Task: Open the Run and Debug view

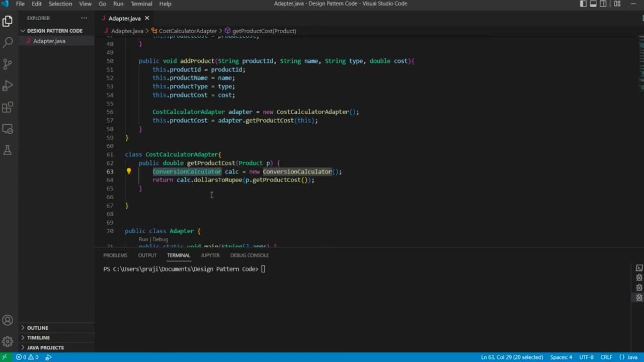Action: 8,86
